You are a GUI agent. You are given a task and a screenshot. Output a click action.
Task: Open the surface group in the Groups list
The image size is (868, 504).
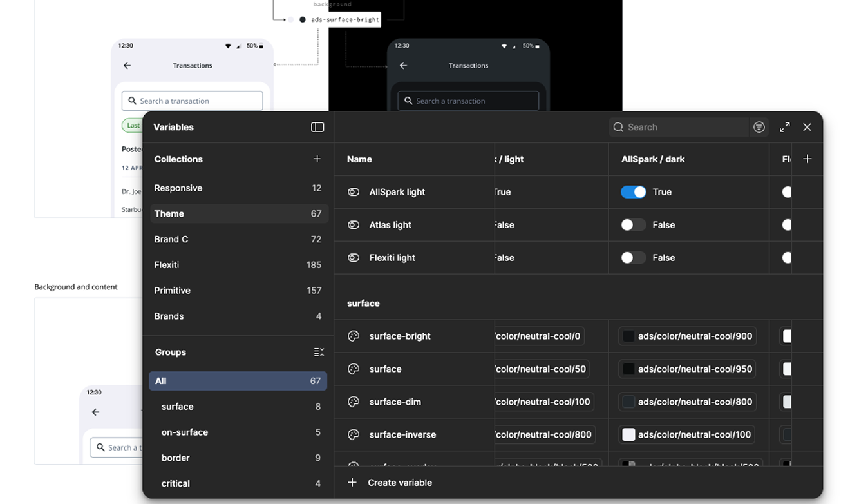point(178,407)
